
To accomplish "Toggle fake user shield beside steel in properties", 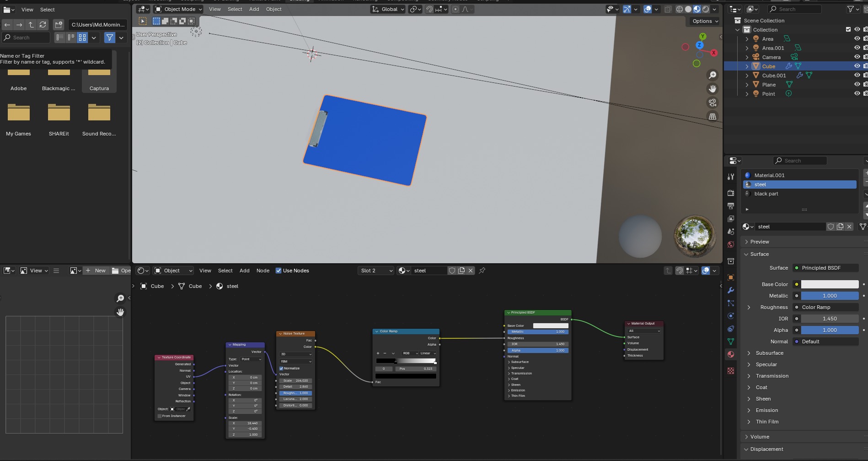I will tap(831, 227).
